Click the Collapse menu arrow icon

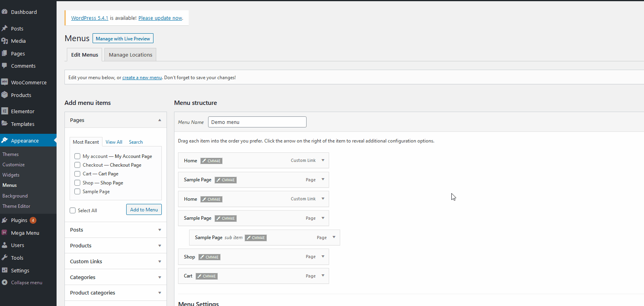click(5, 282)
